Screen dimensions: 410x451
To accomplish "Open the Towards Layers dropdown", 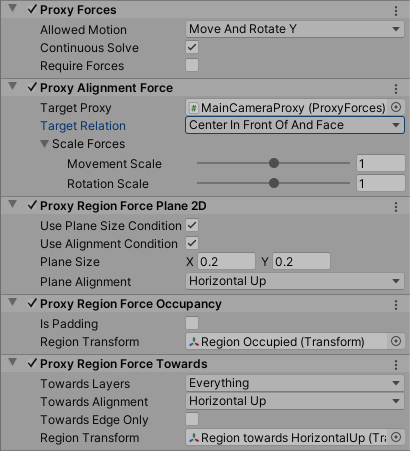I will point(295,383).
